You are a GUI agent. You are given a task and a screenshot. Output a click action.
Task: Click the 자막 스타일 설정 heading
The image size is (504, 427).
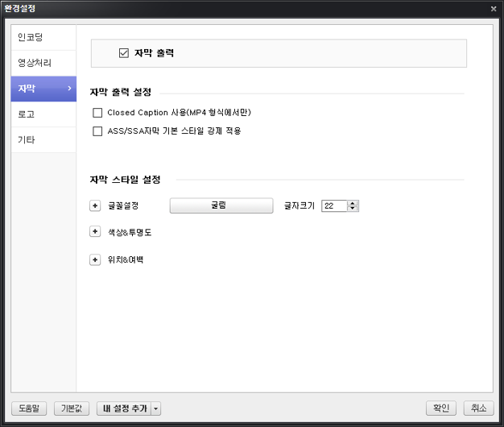tap(125, 180)
